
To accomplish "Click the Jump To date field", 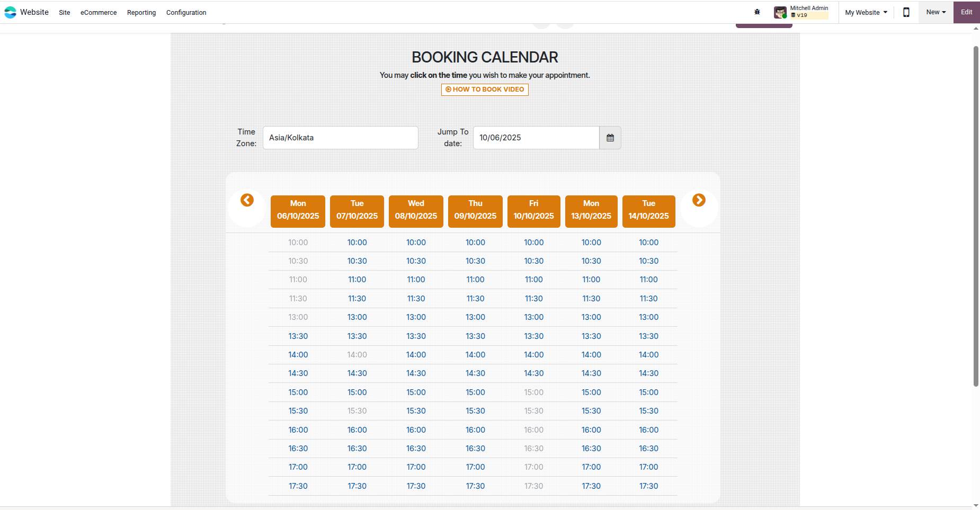I will (536, 138).
